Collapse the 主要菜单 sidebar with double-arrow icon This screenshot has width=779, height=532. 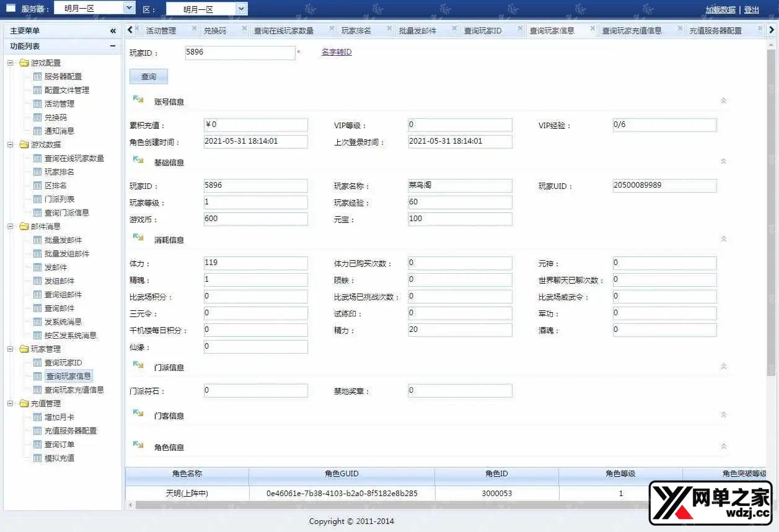coord(113,31)
